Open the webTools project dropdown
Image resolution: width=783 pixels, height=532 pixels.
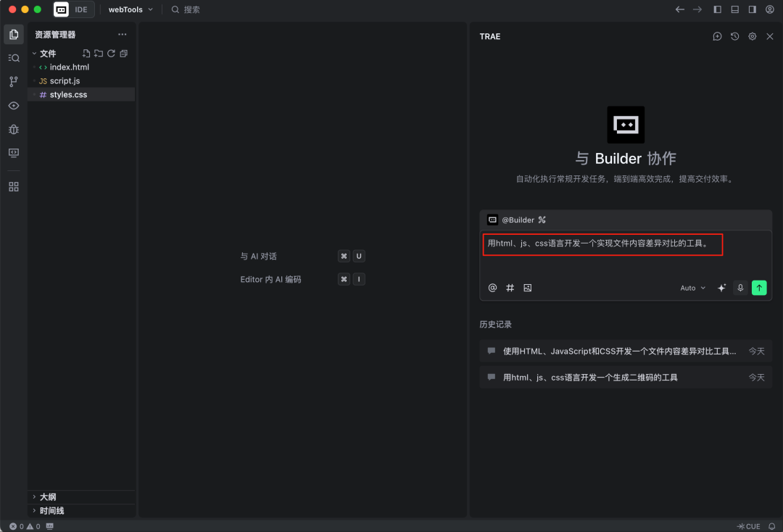point(130,9)
